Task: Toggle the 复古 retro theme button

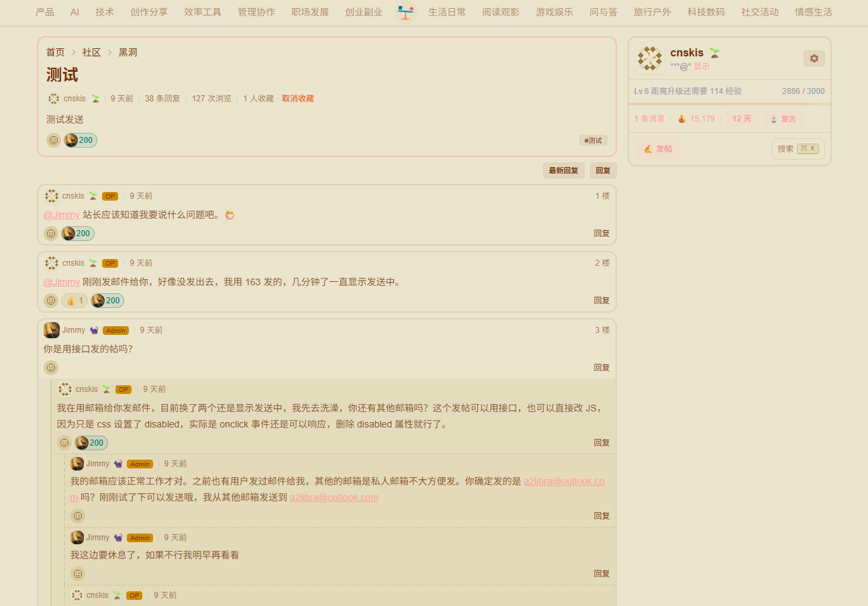Action: 783,119
